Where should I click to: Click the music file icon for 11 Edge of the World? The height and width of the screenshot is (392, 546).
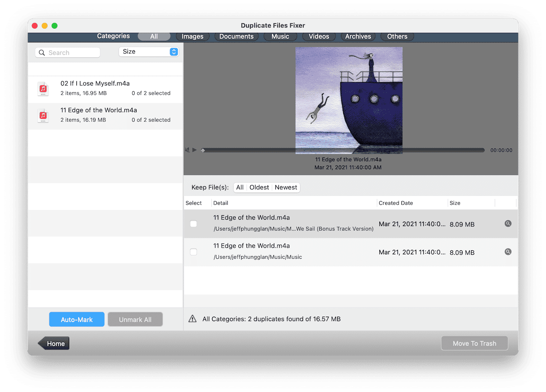(x=43, y=116)
